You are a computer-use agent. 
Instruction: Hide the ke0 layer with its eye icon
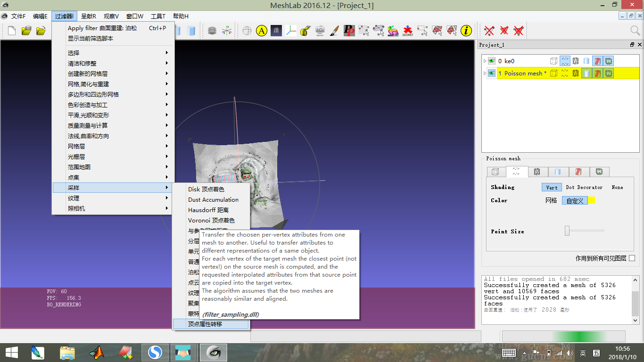point(492,61)
